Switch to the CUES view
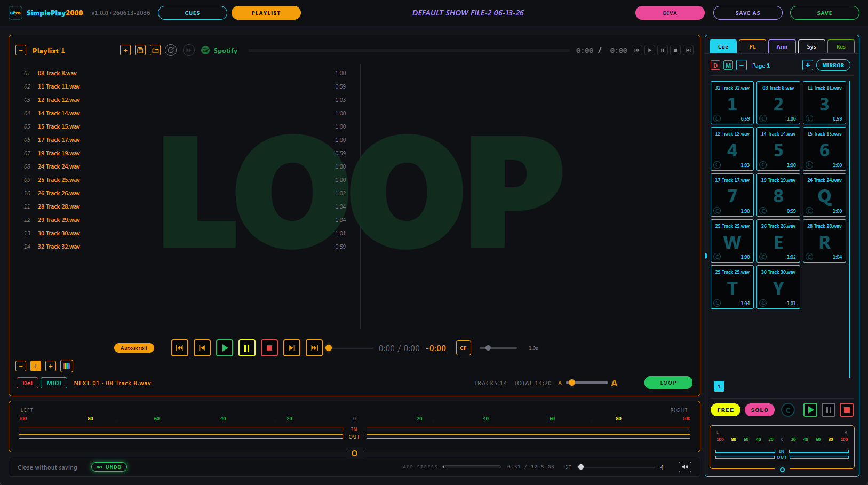The image size is (868, 485). (193, 13)
